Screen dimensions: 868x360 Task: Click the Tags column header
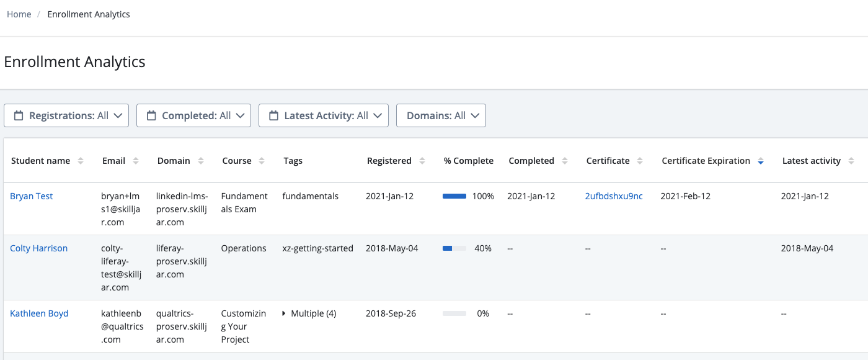pyautogui.click(x=293, y=161)
